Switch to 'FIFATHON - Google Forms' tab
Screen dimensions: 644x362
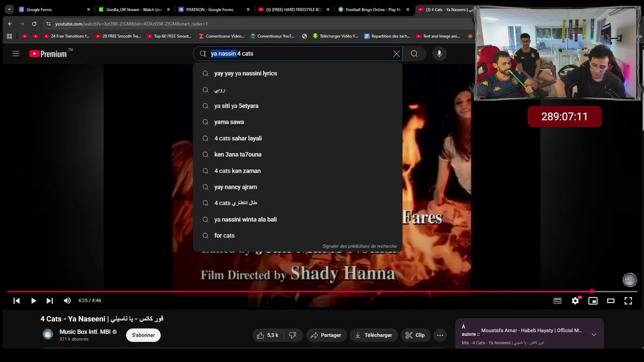click(x=214, y=9)
